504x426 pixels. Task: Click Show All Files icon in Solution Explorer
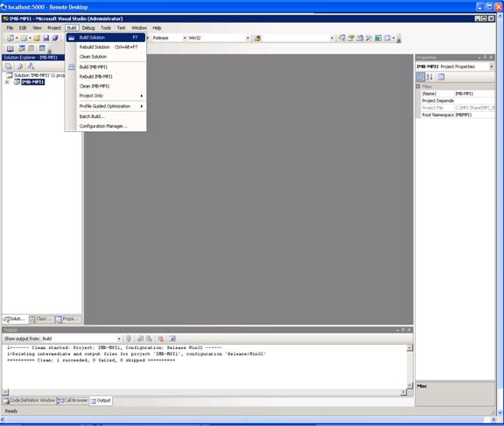tap(19, 66)
